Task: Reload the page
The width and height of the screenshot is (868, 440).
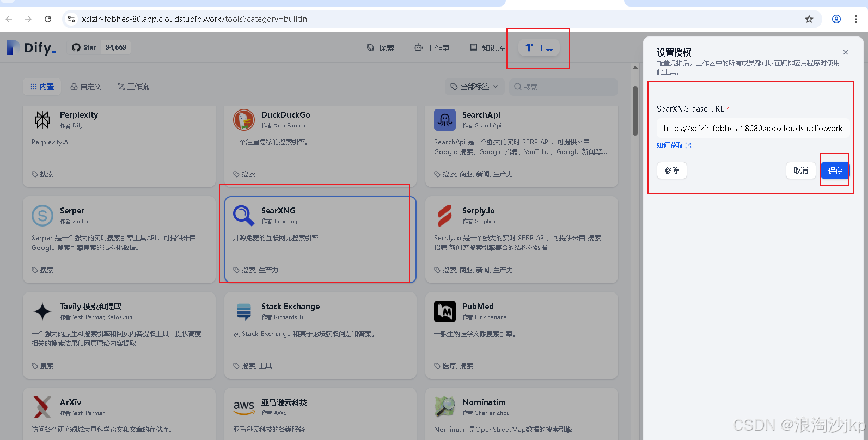Action: (x=48, y=19)
